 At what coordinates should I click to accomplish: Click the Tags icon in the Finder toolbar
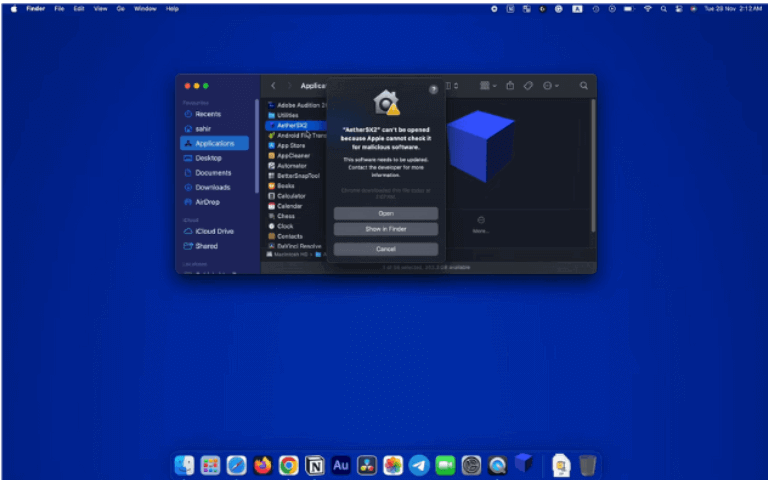click(528, 85)
